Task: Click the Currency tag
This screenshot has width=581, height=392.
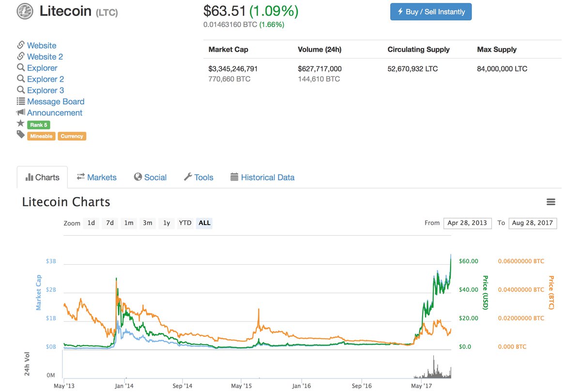Action: [x=72, y=136]
